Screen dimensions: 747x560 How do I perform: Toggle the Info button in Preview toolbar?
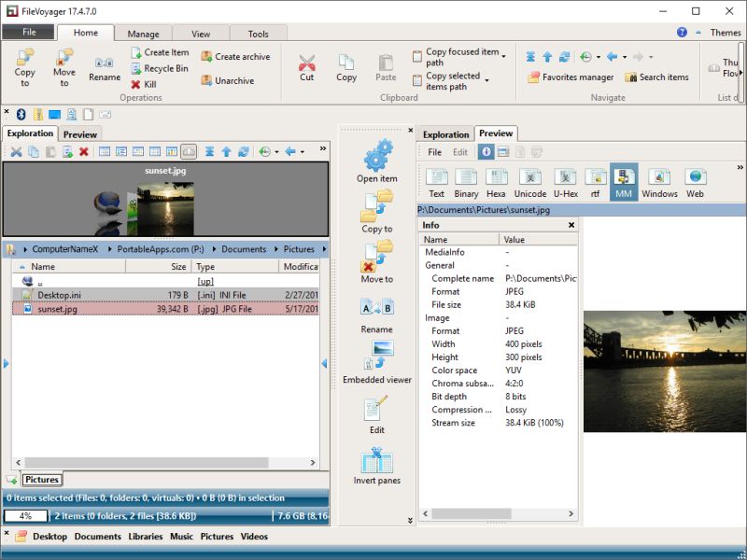[x=486, y=151]
